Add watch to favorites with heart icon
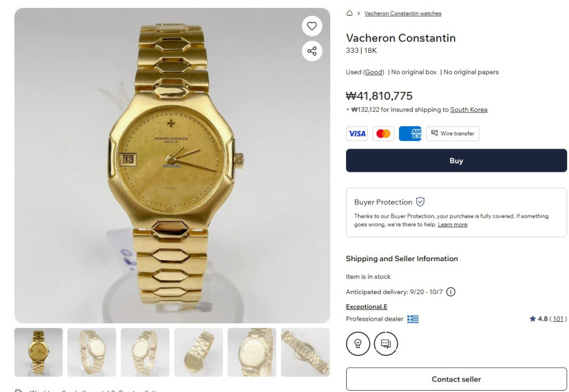This screenshot has width=569, height=392. [312, 26]
